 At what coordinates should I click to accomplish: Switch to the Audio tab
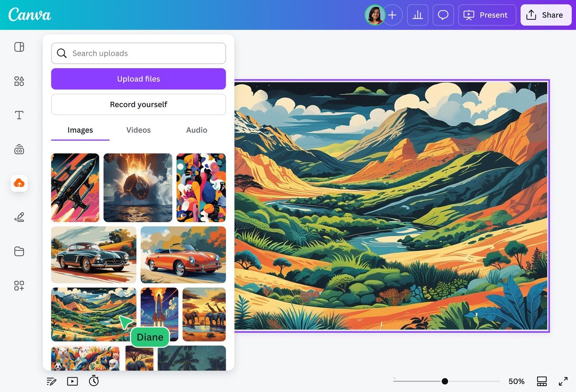tap(196, 130)
